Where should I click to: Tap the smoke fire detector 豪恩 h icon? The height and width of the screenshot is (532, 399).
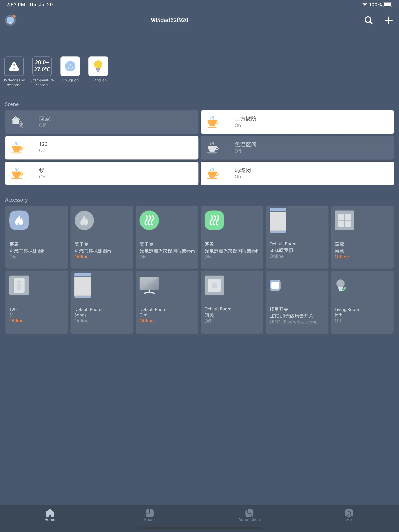214,219
